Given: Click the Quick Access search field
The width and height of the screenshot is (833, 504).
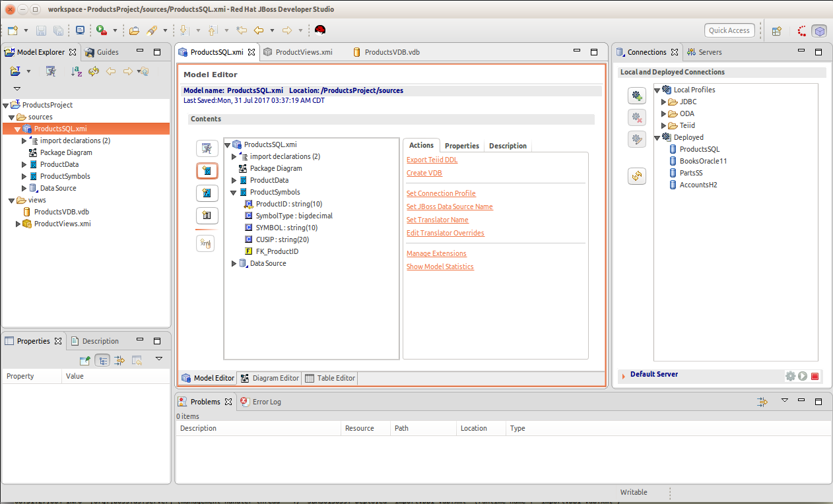Looking at the screenshot, I should point(729,30).
